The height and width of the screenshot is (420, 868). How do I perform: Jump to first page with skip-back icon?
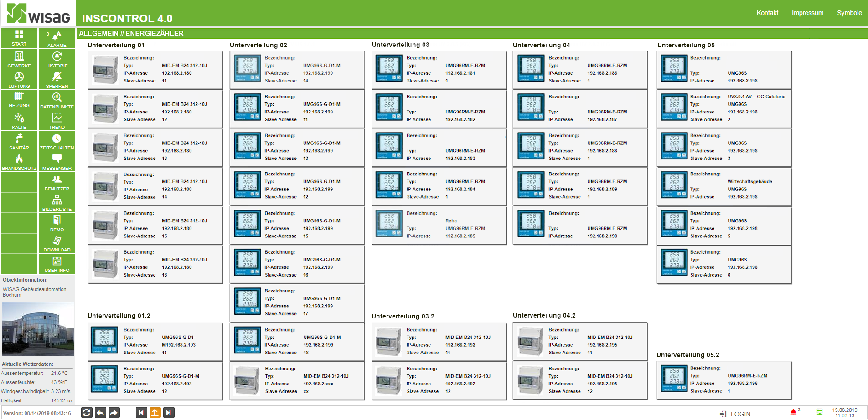tap(141, 413)
